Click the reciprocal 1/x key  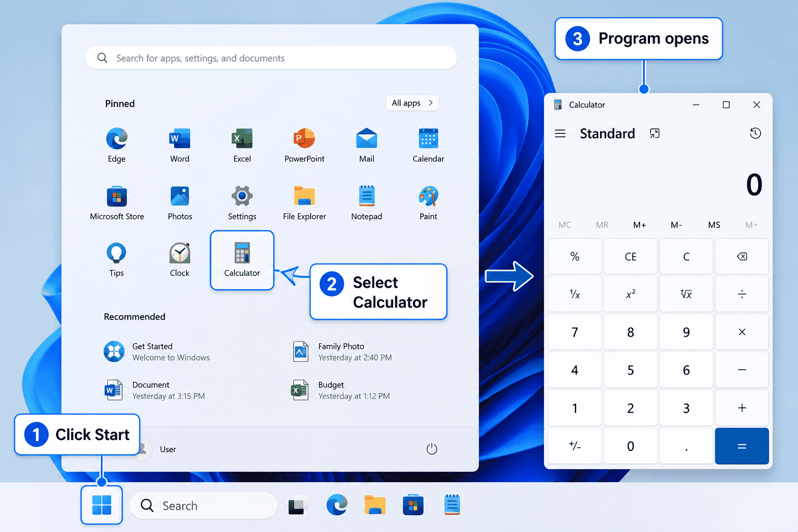pyautogui.click(x=575, y=294)
